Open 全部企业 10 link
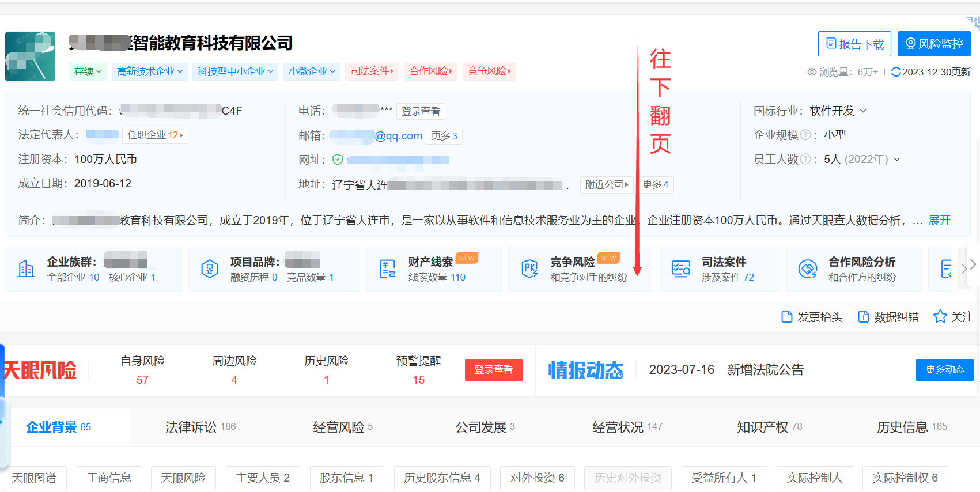This screenshot has width=980, height=492. tap(73, 277)
